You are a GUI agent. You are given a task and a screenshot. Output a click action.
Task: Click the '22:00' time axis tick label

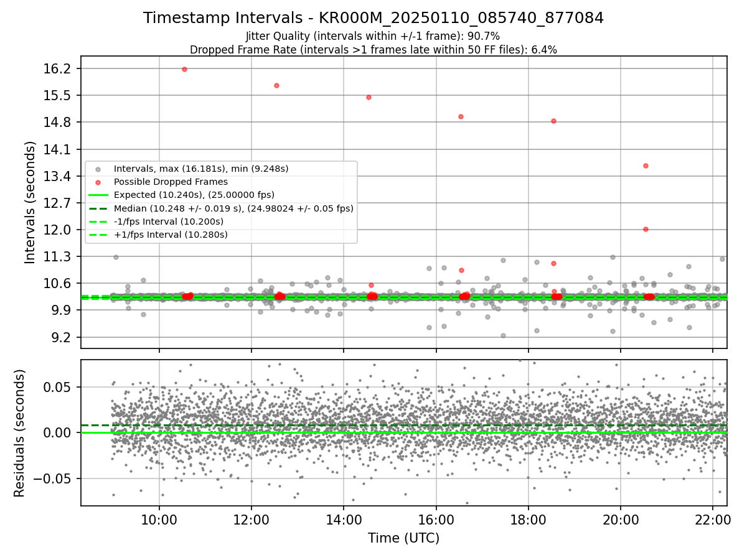pyautogui.click(x=713, y=520)
